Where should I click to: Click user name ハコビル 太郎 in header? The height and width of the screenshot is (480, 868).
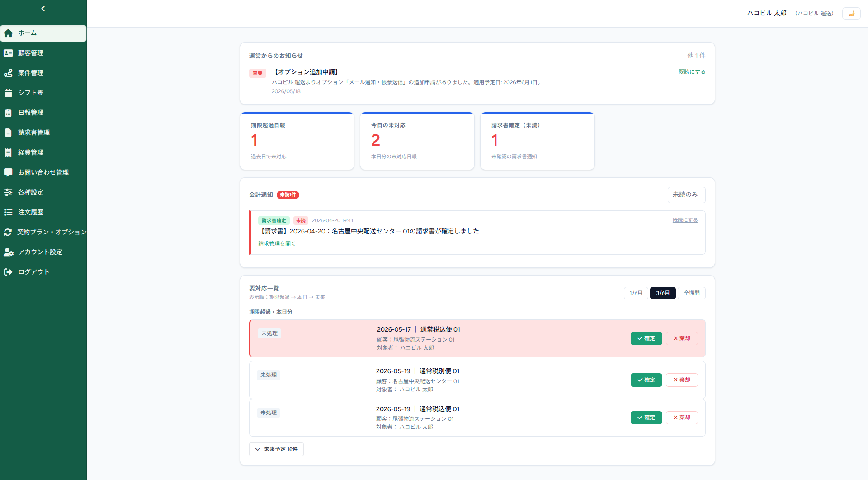click(x=767, y=13)
